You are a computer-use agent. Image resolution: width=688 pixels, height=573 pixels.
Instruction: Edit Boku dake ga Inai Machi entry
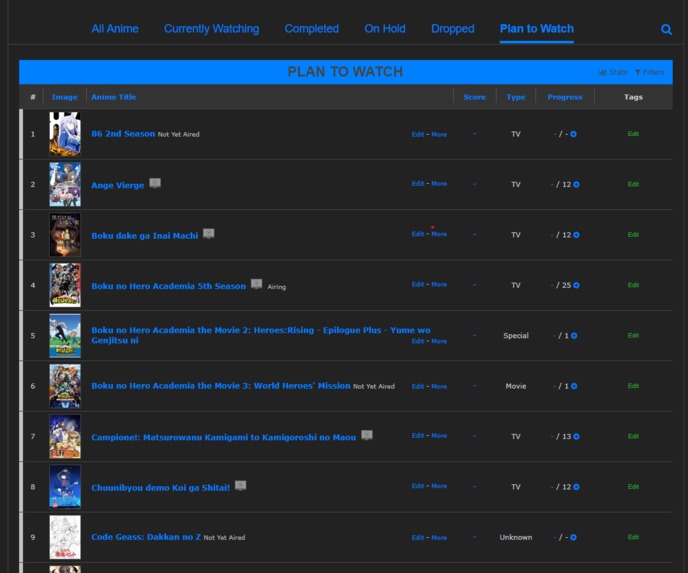418,234
